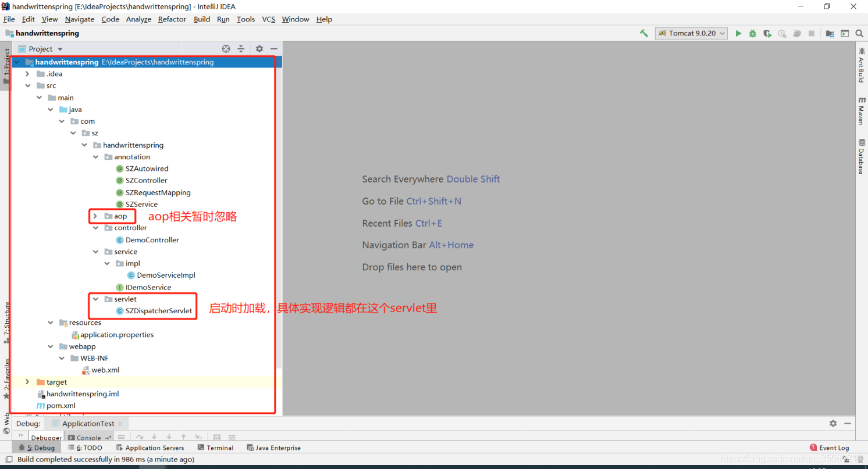Switch to the ApplicationTest debug tab
This screenshot has width=868, height=469.
click(x=88, y=424)
